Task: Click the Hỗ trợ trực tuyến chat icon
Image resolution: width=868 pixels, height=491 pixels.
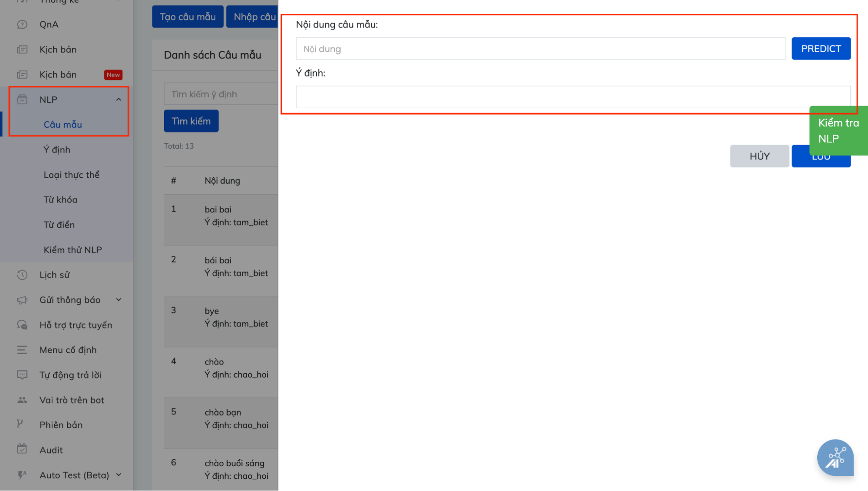Action: coord(22,325)
